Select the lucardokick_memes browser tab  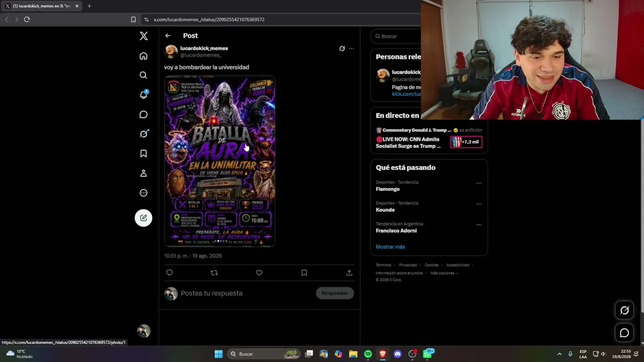[x=42, y=6]
